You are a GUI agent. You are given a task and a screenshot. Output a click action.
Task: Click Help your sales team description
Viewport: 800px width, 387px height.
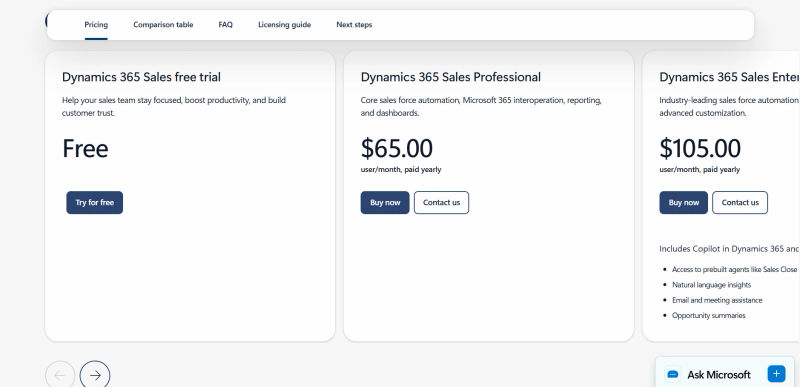pos(174,107)
